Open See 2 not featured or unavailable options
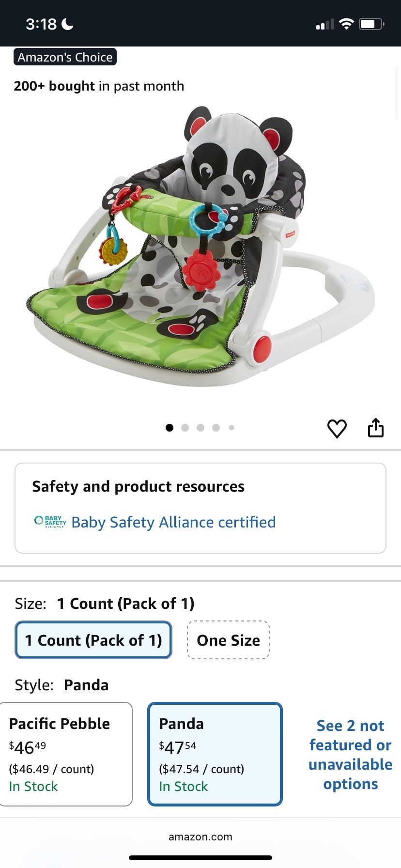The width and height of the screenshot is (401, 868). pos(350,755)
